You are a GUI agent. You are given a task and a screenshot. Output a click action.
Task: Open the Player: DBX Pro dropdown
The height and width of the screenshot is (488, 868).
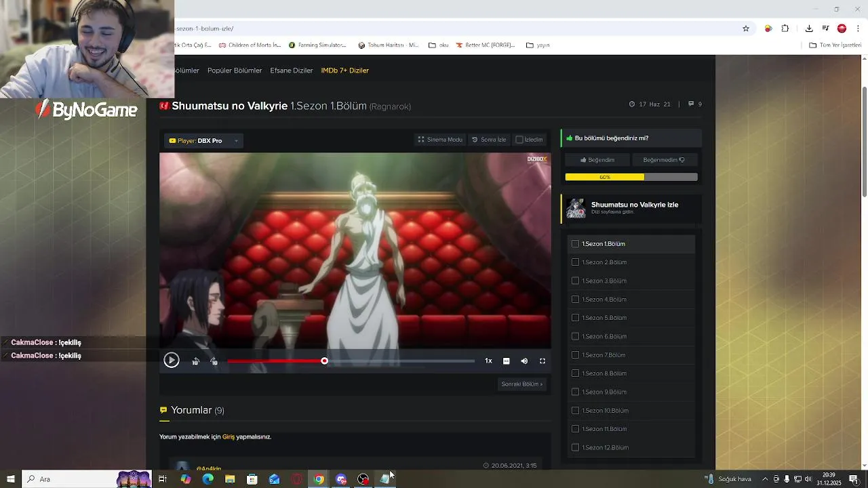point(203,141)
